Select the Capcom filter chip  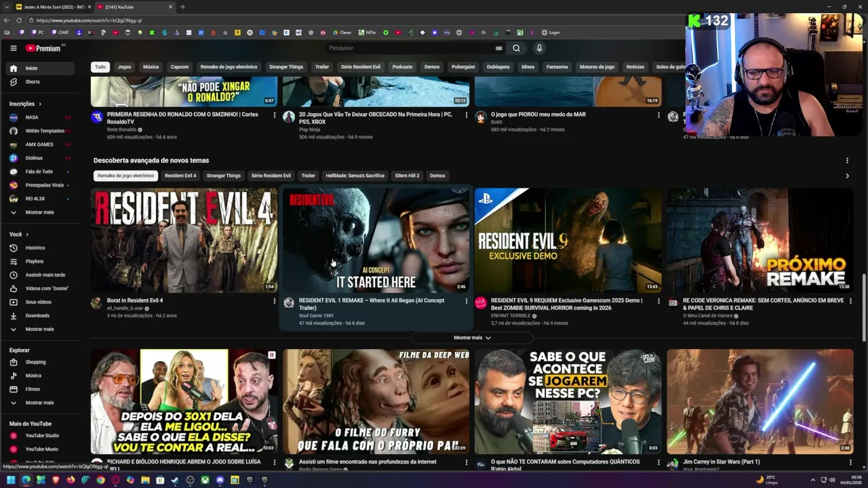(x=180, y=67)
